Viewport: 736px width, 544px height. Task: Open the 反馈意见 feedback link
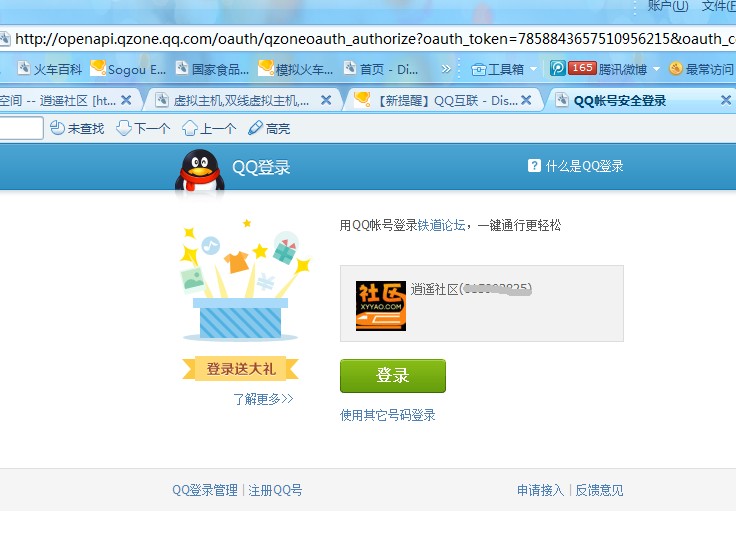coord(599,490)
